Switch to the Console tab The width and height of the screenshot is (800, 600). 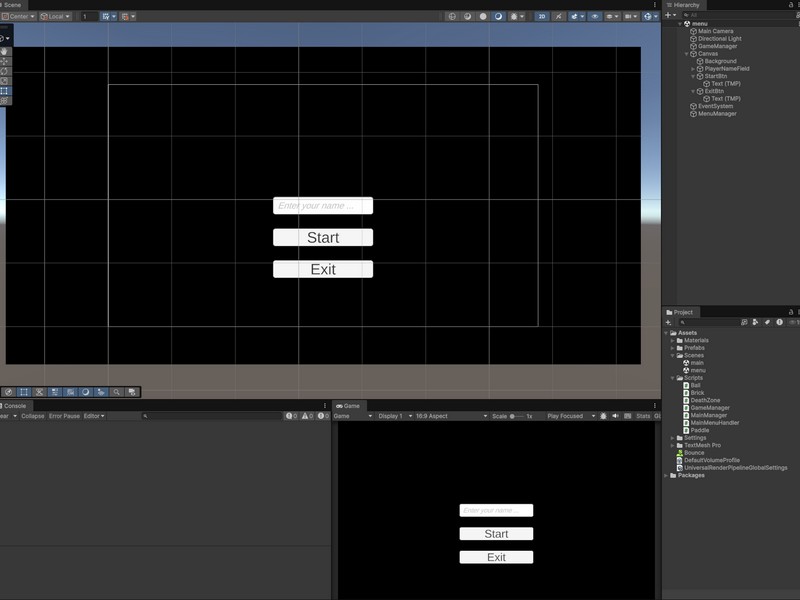pos(14,406)
